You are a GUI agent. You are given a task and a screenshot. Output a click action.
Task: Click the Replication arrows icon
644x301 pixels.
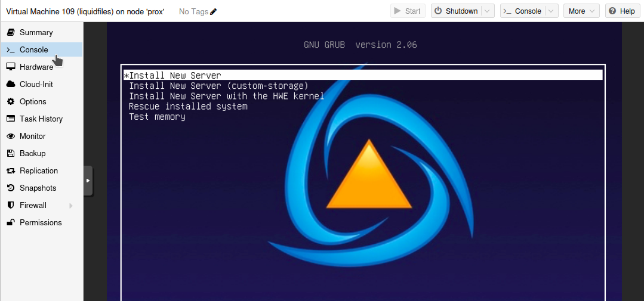(x=11, y=170)
